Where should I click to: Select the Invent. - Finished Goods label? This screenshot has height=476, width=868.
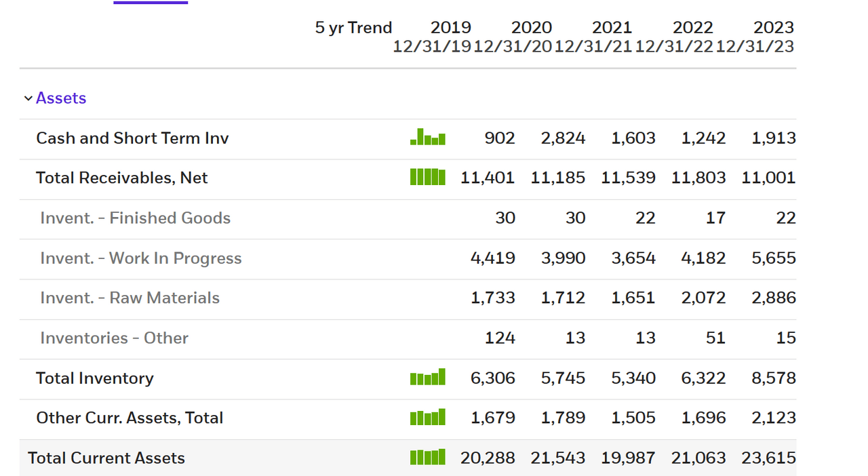[136, 218]
